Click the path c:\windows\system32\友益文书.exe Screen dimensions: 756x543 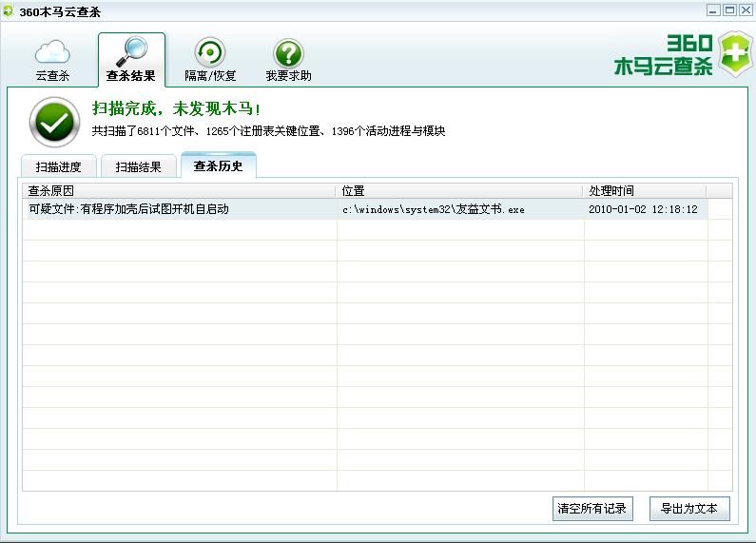(x=434, y=209)
